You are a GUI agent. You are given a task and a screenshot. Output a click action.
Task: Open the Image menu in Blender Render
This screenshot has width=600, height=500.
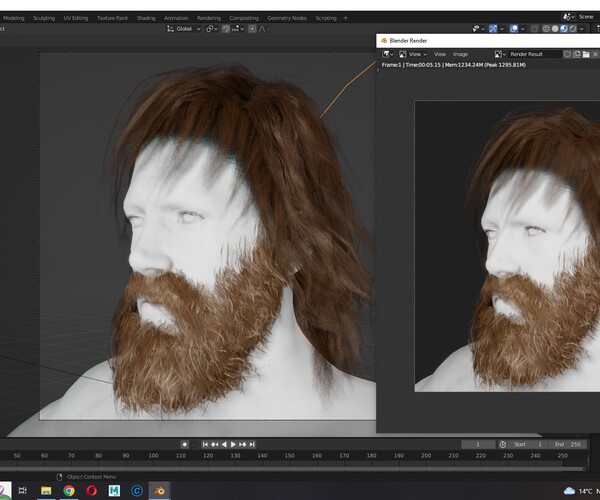(x=460, y=54)
